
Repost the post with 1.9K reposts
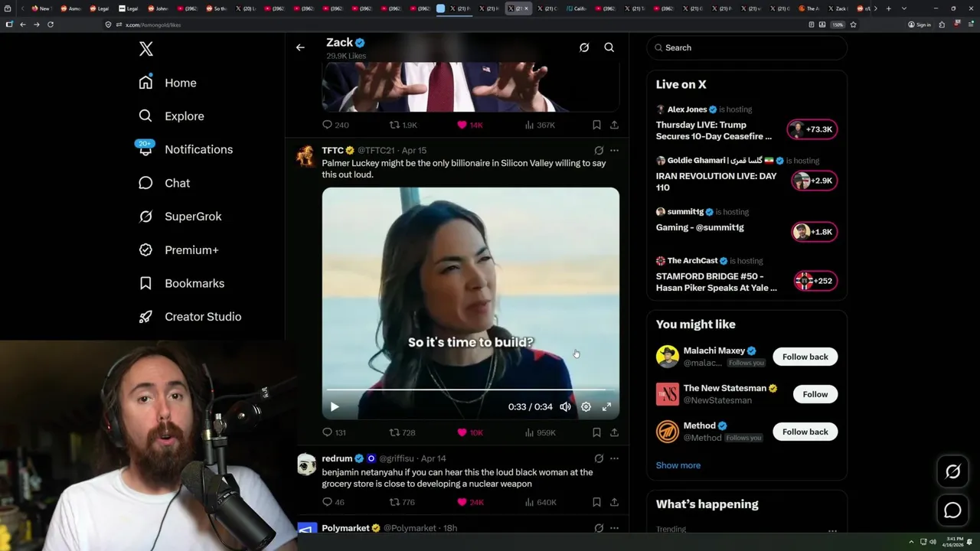403,125
